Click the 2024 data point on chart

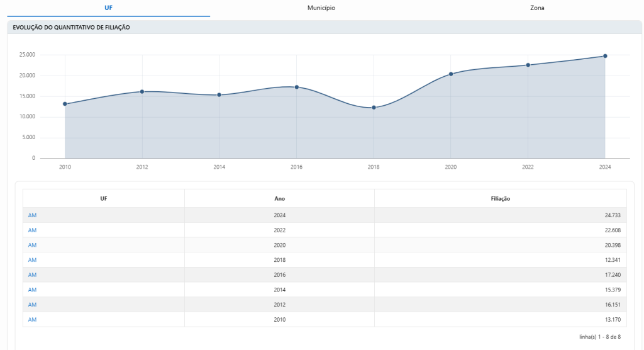[605, 56]
